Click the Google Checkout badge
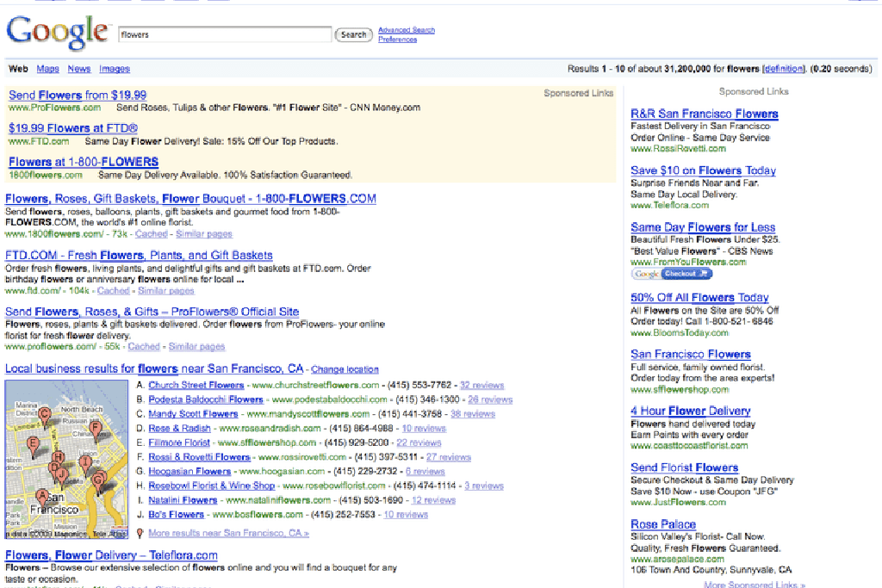882x588 pixels. tap(672, 274)
